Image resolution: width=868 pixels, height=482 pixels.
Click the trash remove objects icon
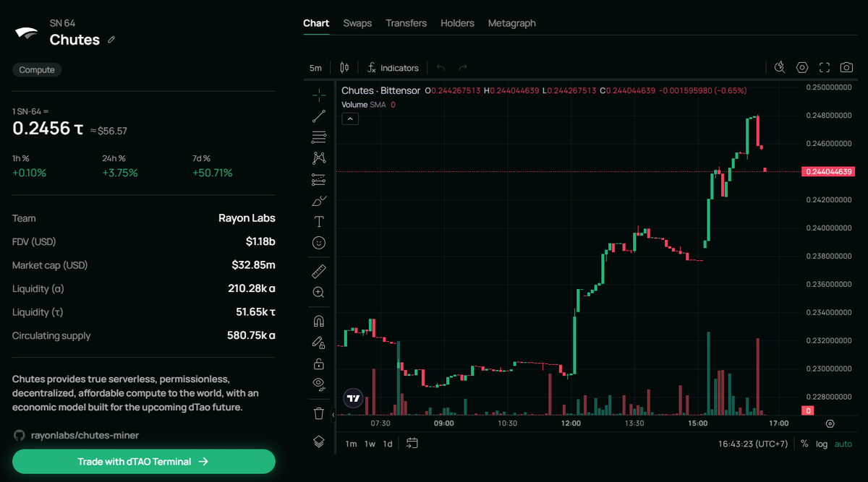click(x=318, y=413)
